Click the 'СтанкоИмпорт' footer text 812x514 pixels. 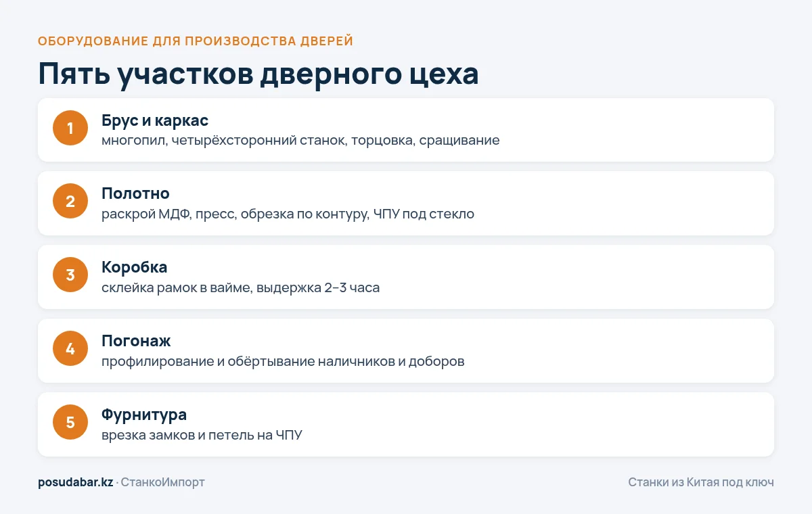point(162,482)
